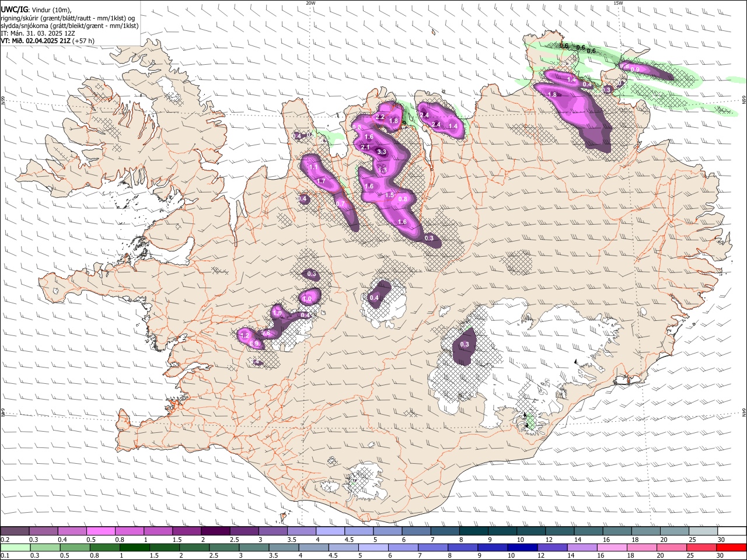Select the 'VT: Mið. 02.04.2025 21Z (+57 h)' line
The image size is (747, 560).
click(x=47, y=41)
